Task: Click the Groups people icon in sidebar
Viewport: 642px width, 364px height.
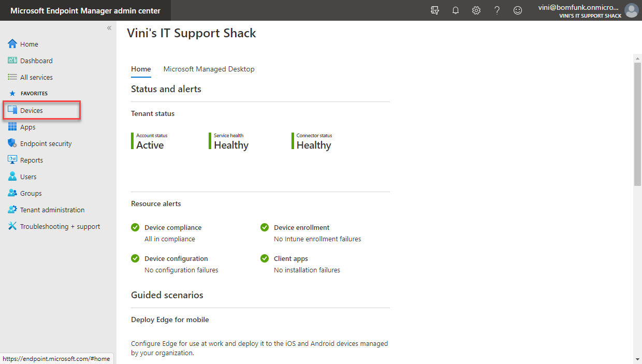Action: 12,193
